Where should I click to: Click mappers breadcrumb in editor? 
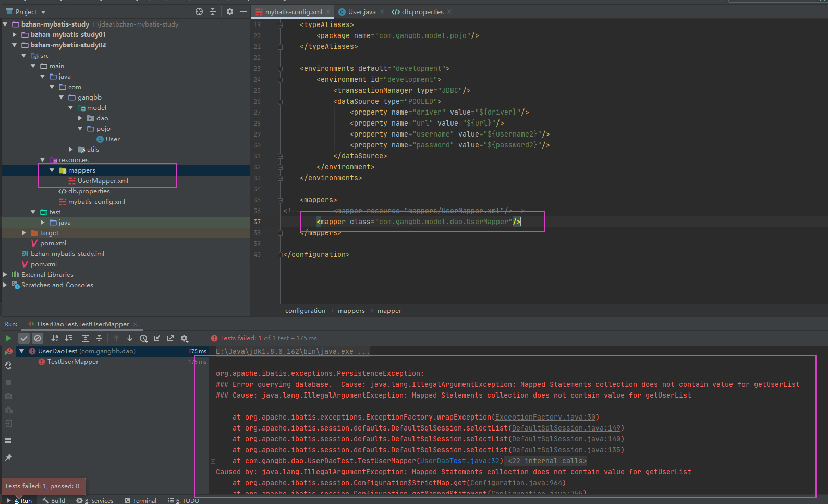click(x=351, y=311)
